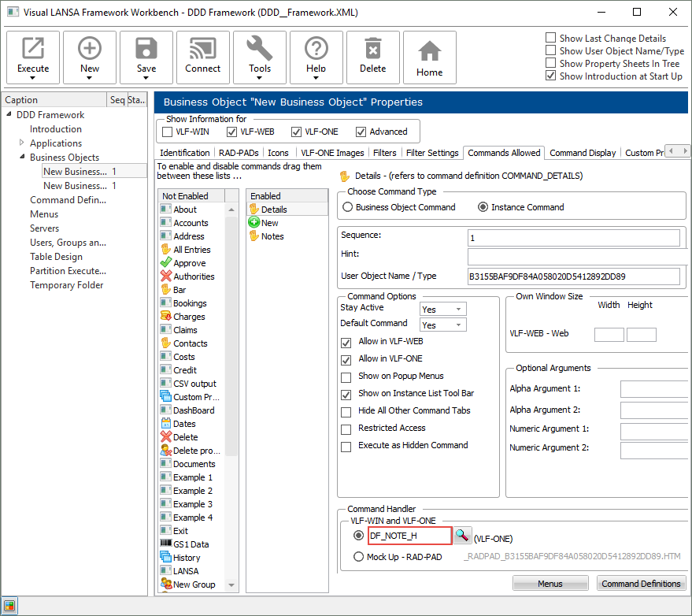Screen dimensions: 692x616
Task: Toggle the VLF-WIN checkbox
Action: coord(167,132)
